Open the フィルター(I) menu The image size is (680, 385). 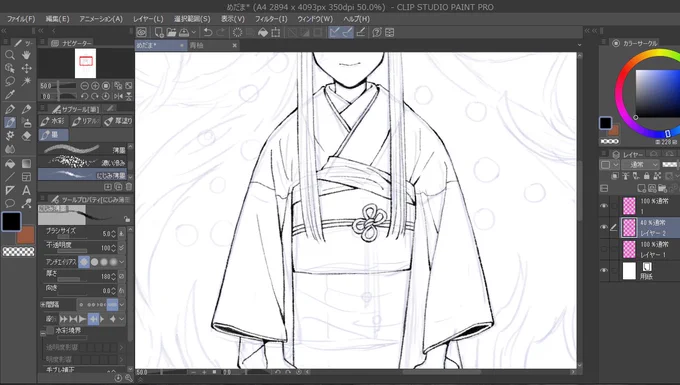[x=271, y=19]
